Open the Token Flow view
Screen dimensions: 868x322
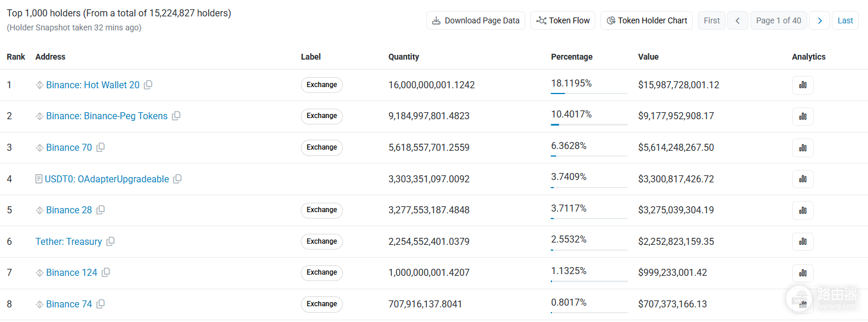tap(563, 20)
